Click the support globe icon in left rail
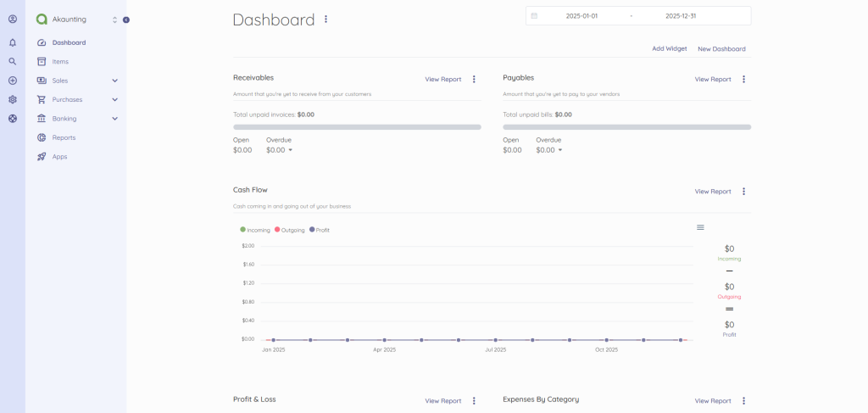 click(13, 119)
